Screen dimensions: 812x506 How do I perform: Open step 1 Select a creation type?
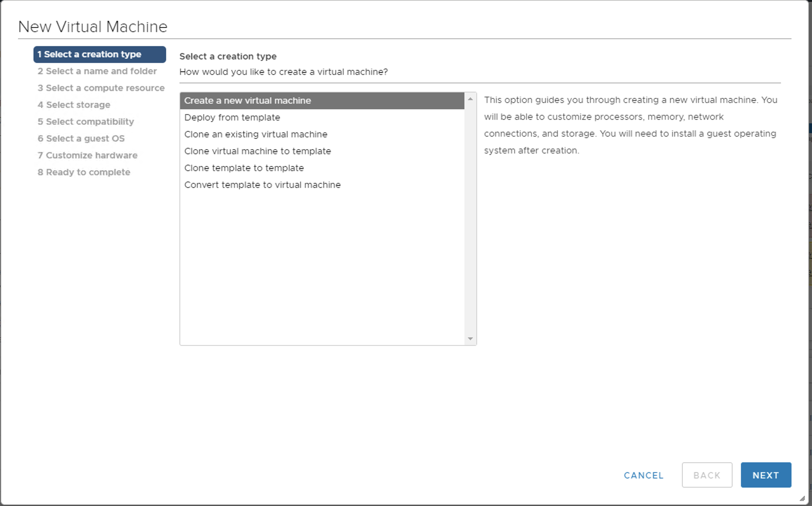(x=99, y=54)
